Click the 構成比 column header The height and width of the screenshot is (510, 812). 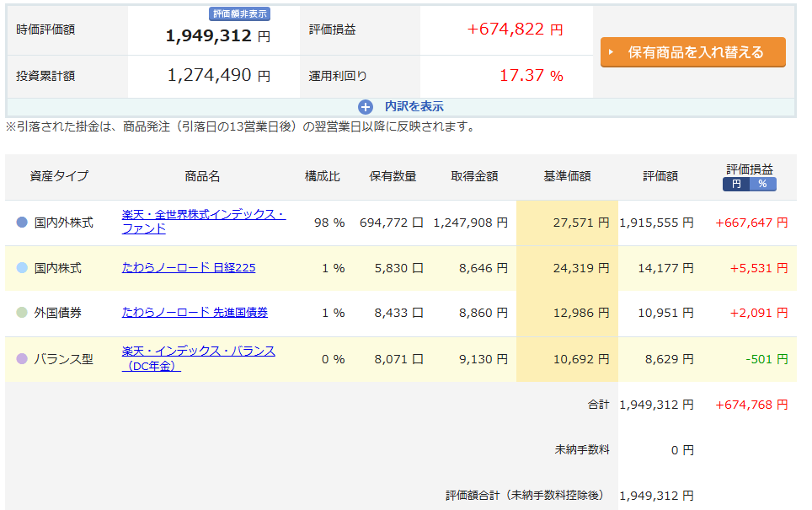pos(322,176)
